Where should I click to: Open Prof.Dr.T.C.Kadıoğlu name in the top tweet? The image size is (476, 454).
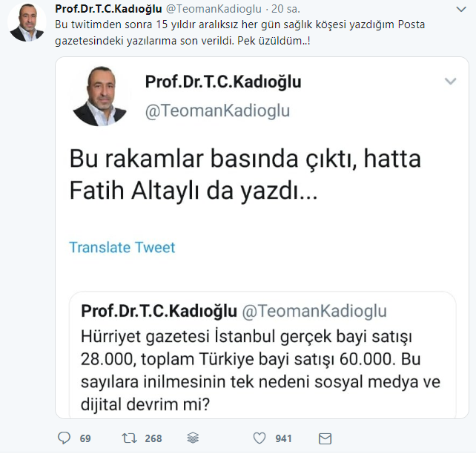pos(108,8)
